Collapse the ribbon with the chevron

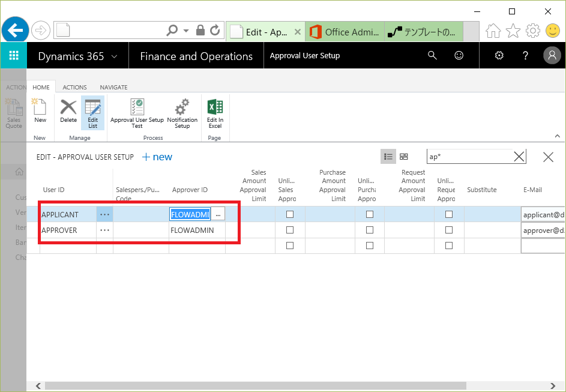coord(558,136)
